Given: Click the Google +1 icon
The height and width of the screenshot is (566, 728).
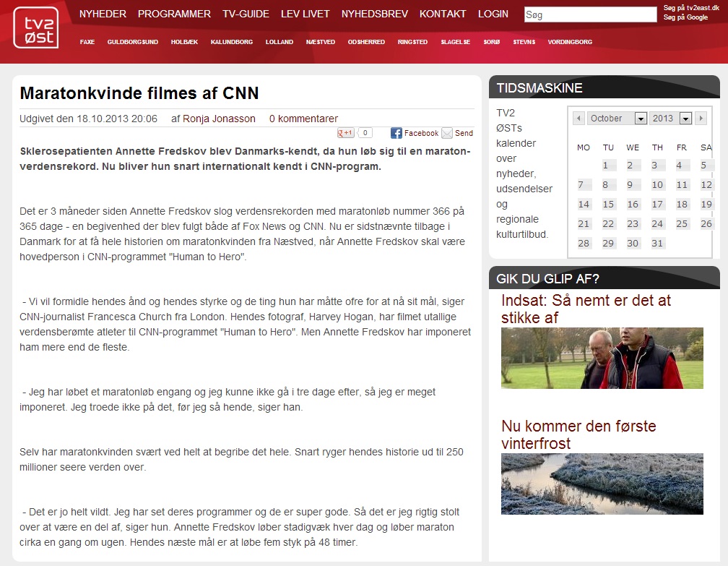Looking at the screenshot, I should (x=345, y=133).
